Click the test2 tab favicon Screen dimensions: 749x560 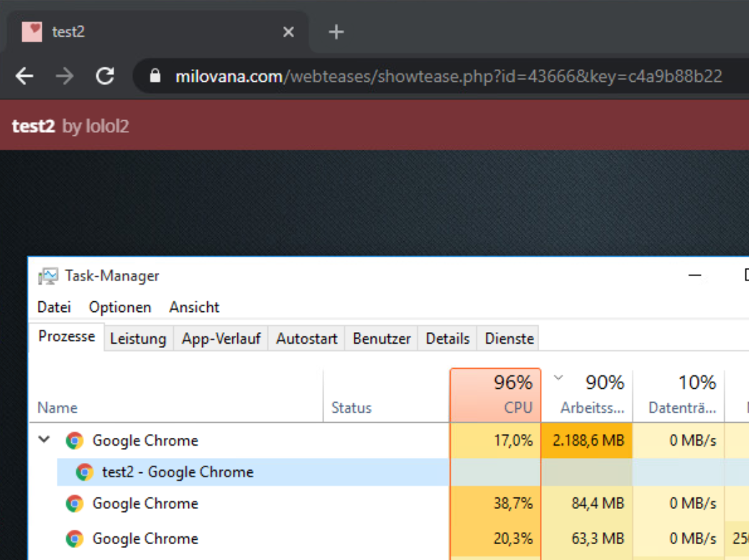(32, 32)
